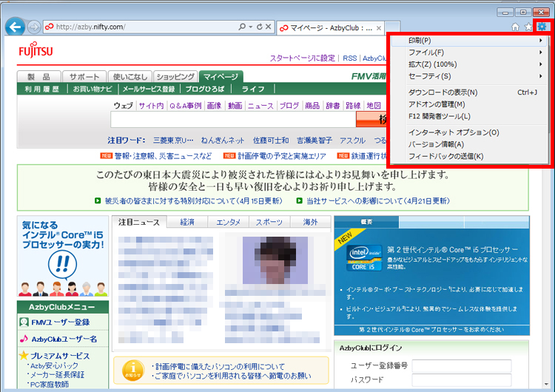The image size is (555, 392).
Task: Expand the 印刷(P) submenu
Action: coord(470,41)
